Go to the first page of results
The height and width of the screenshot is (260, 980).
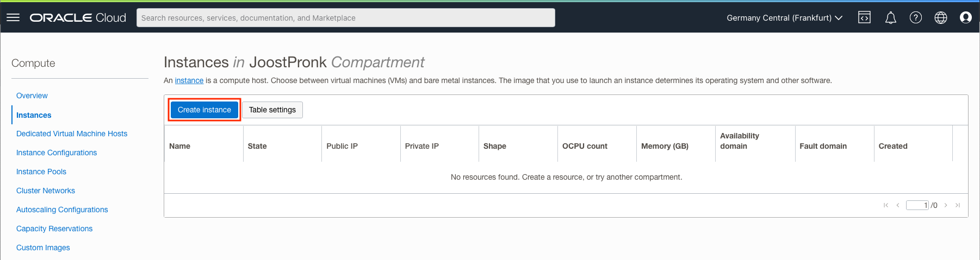tap(886, 205)
